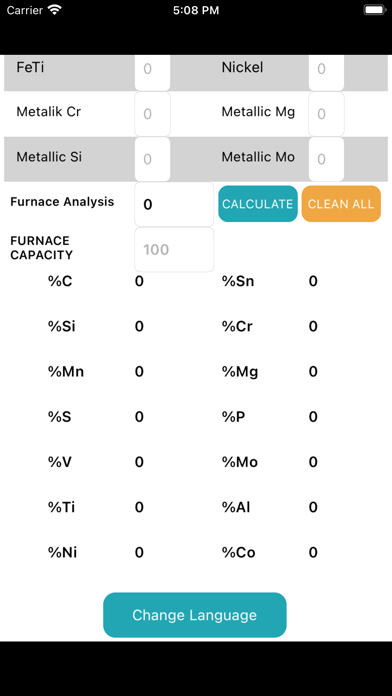The width and height of the screenshot is (392, 696).
Task: Tap the %Sn result value
Action: [x=313, y=281]
